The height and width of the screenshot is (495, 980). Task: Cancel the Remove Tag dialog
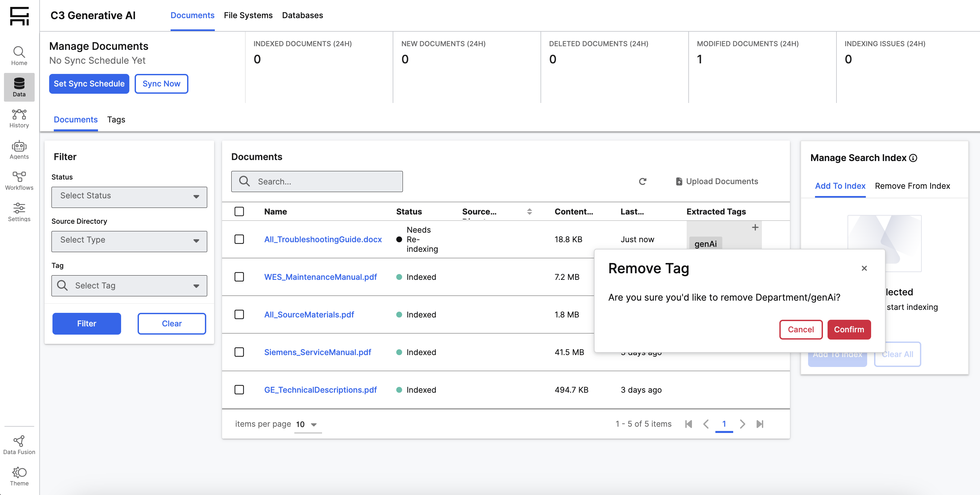point(800,329)
